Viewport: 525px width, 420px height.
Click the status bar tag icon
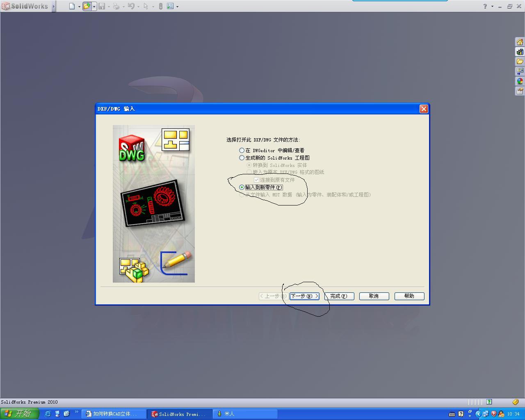click(x=516, y=402)
